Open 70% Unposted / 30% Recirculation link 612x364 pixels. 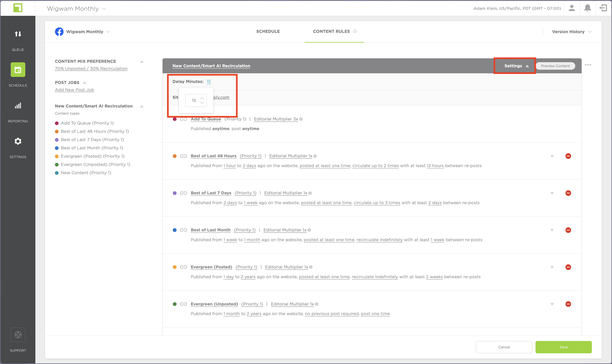pos(91,69)
